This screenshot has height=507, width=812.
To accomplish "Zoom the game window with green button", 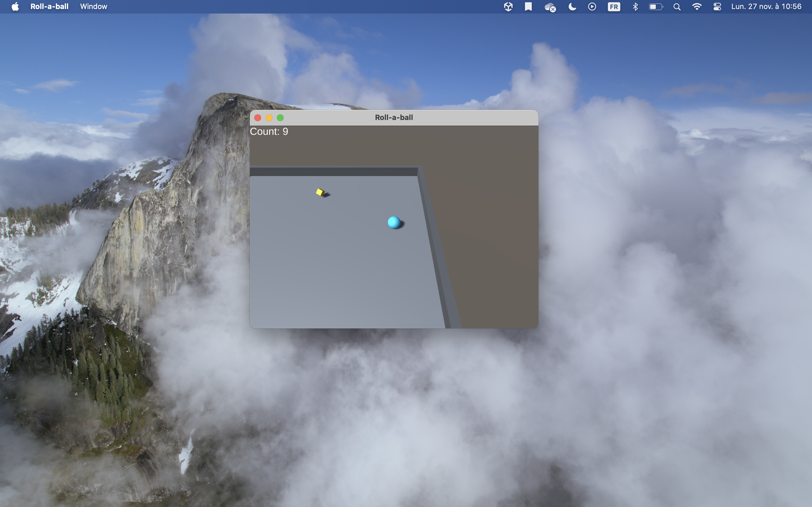I will coord(280,118).
